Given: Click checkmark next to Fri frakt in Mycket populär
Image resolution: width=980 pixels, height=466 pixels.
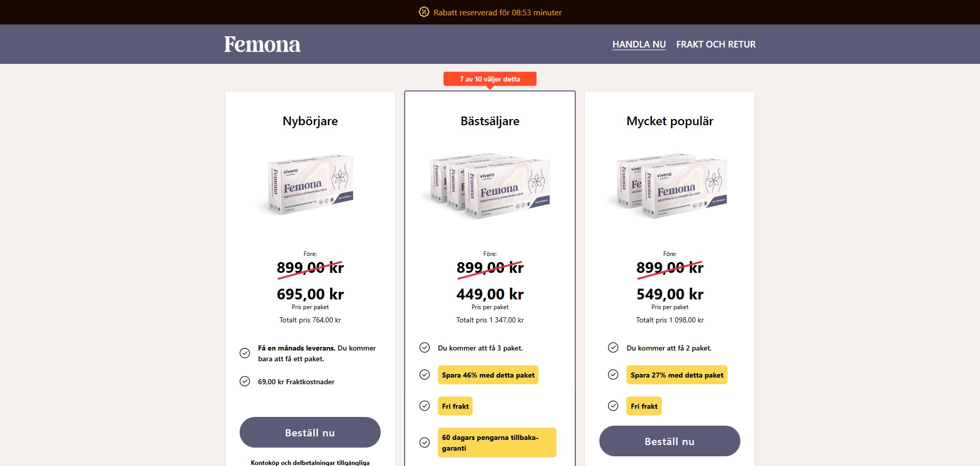Looking at the screenshot, I should 613,406.
